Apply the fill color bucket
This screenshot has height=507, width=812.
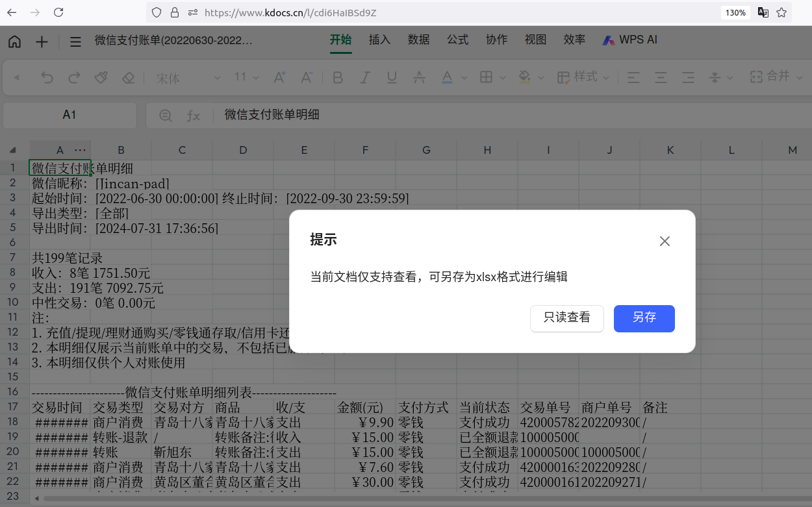pos(525,77)
